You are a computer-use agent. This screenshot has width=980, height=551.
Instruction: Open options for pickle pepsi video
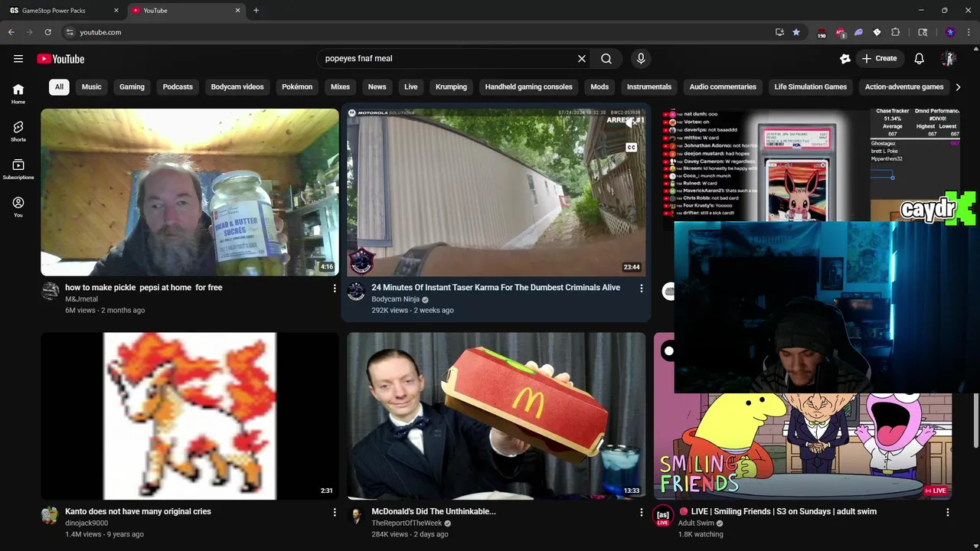pos(335,288)
